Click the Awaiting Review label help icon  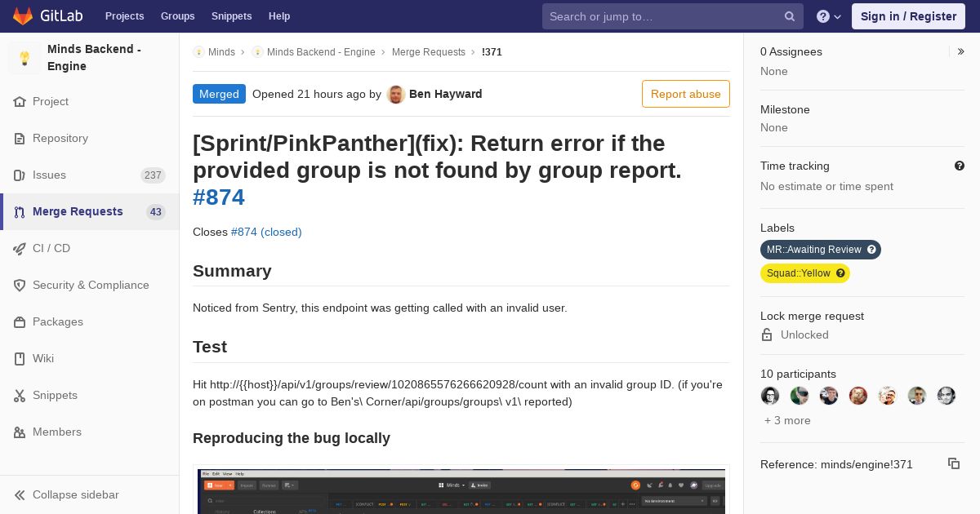[x=871, y=250]
